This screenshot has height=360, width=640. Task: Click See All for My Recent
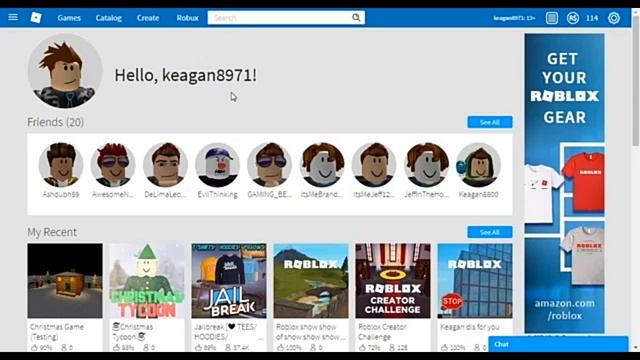[x=489, y=232]
